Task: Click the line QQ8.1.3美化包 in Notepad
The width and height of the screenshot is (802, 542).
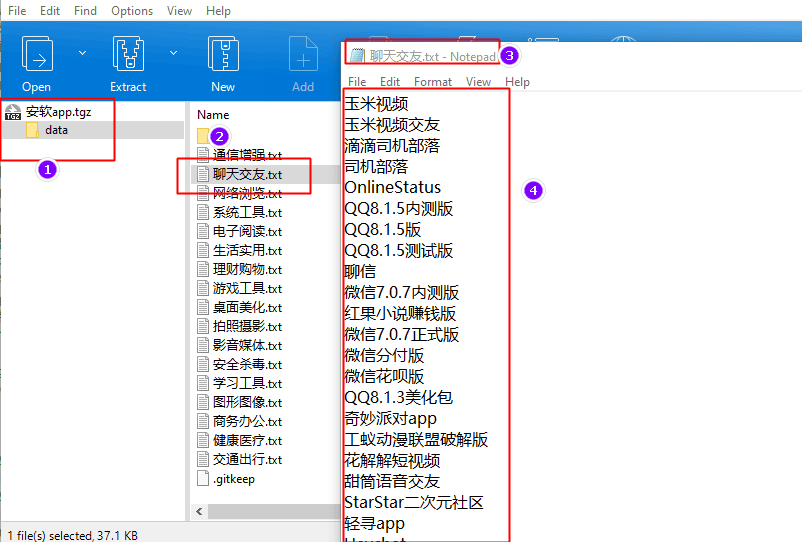Action: click(398, 397)
